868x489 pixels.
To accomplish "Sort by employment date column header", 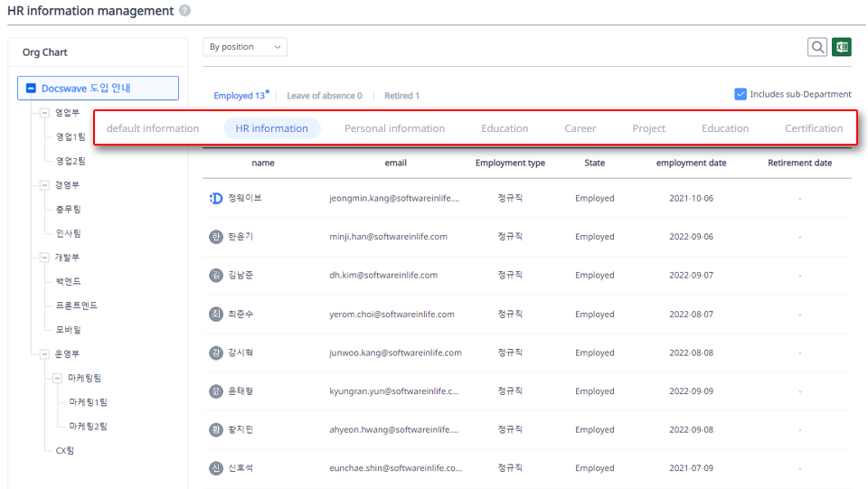I will (691, 163).
